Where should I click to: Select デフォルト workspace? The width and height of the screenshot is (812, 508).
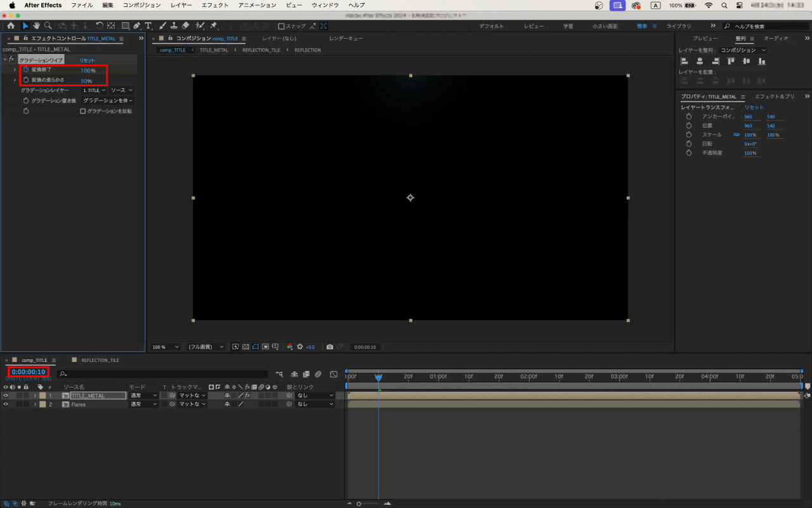pos(492,26)
